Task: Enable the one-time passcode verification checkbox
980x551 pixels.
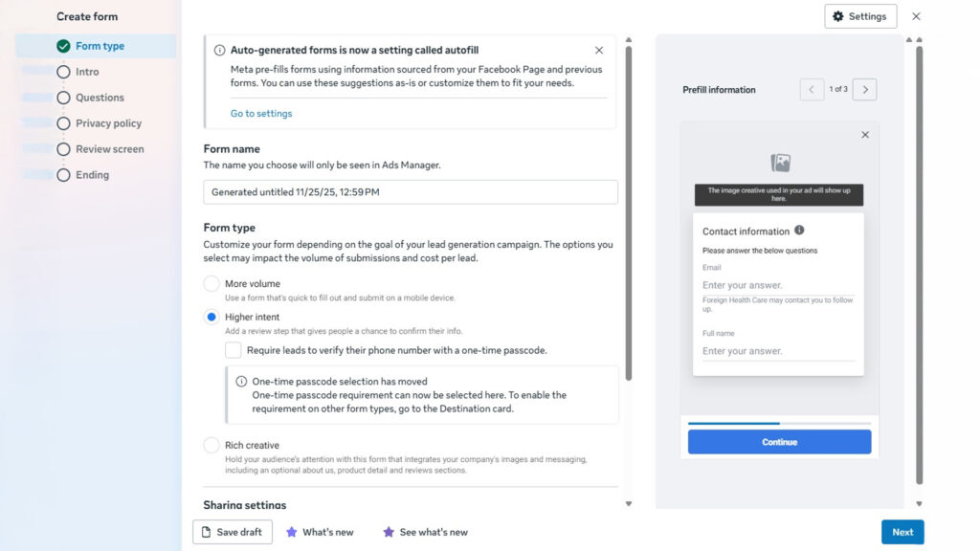Action: click(x=233, y=350)
